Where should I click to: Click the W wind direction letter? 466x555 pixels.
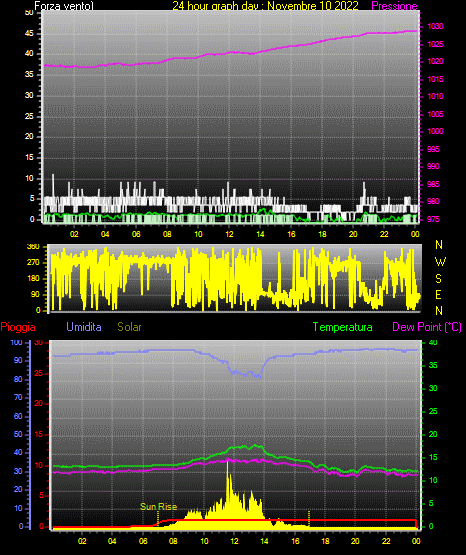pyautogui.click(x=440, y=262)
